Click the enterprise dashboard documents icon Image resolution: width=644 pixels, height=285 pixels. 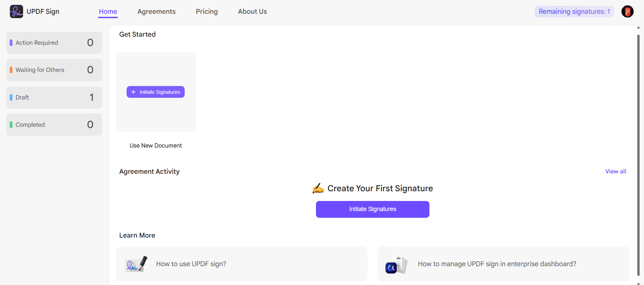pos(396,265)
